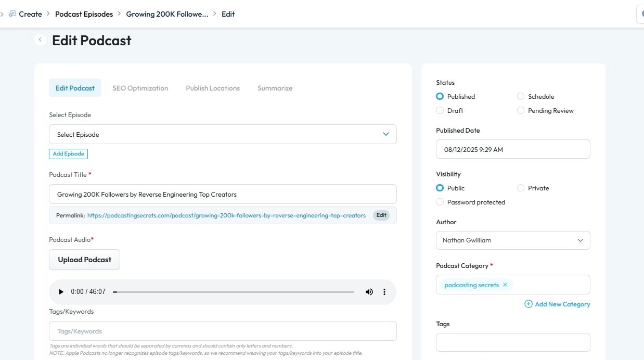This screenshot has width=644, height=360.
Task: Choose the Schedule status radio button
Action: coord(521,97)
